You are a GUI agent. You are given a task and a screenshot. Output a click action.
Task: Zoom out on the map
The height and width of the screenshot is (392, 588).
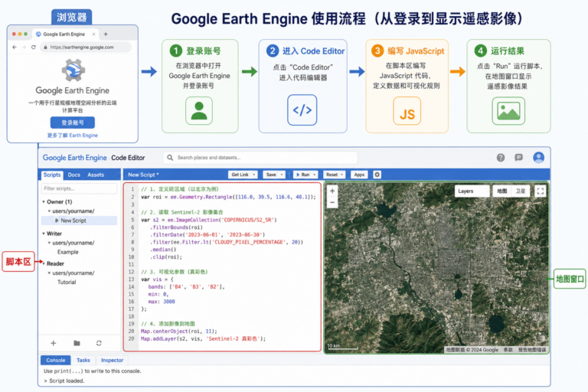click(332, 203)
